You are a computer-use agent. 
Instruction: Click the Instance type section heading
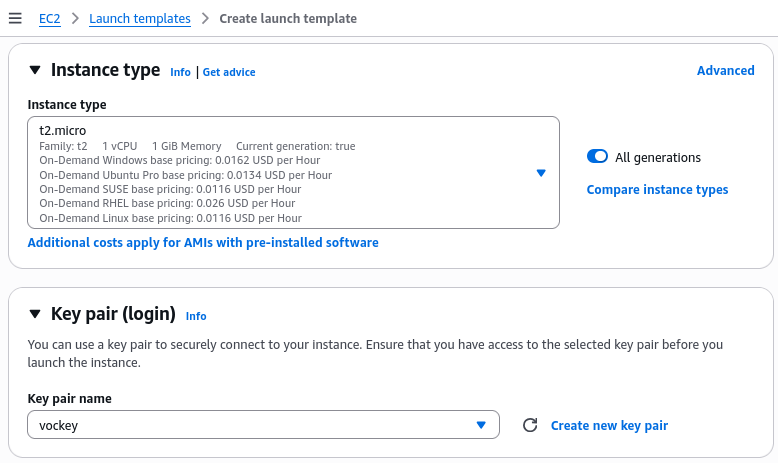pyautogui.click(x=105, y=70)
